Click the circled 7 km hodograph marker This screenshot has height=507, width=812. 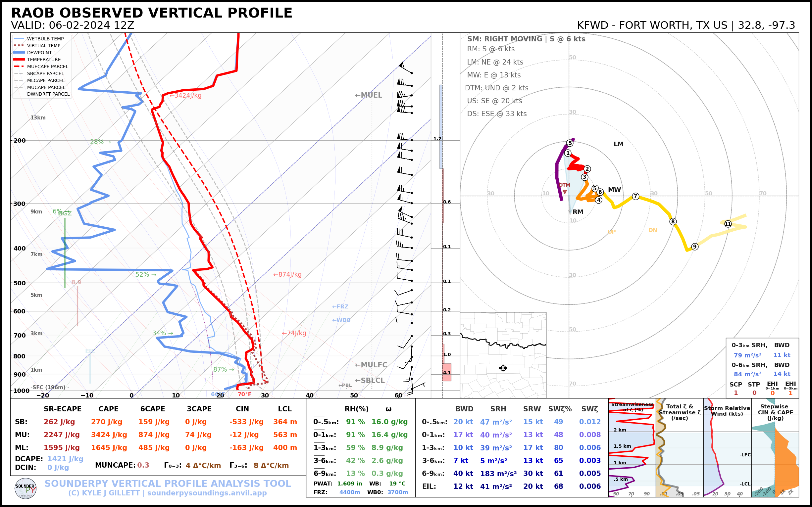(635, 196)
